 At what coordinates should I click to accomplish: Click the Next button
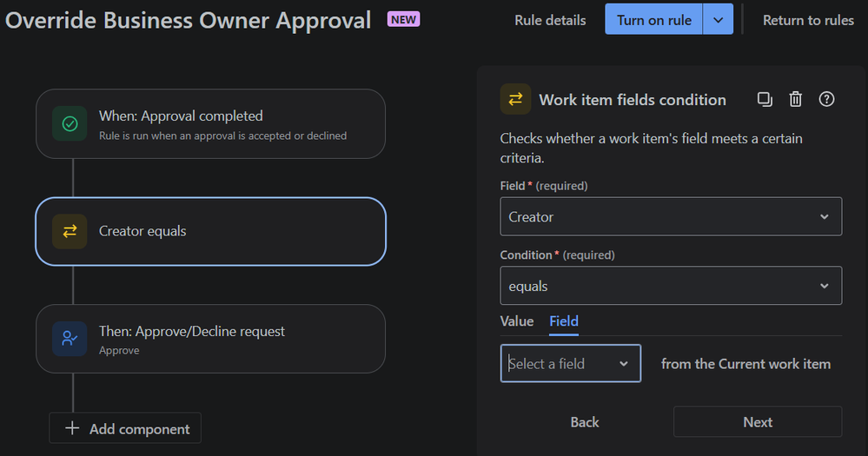point(757,422)
